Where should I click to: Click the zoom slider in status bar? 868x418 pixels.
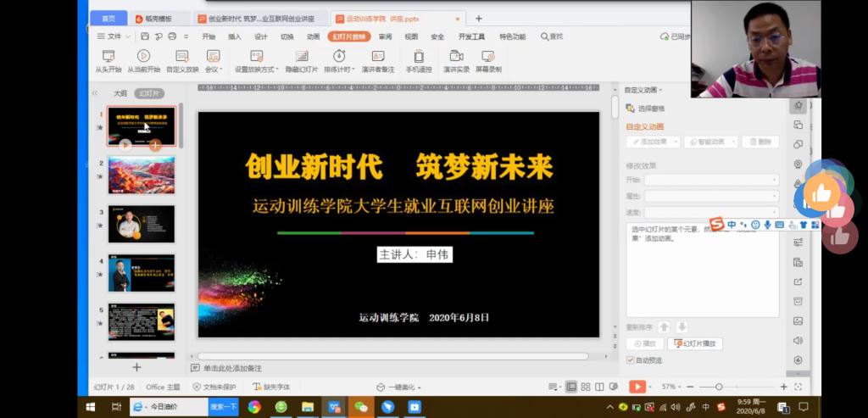click(719, 387)
